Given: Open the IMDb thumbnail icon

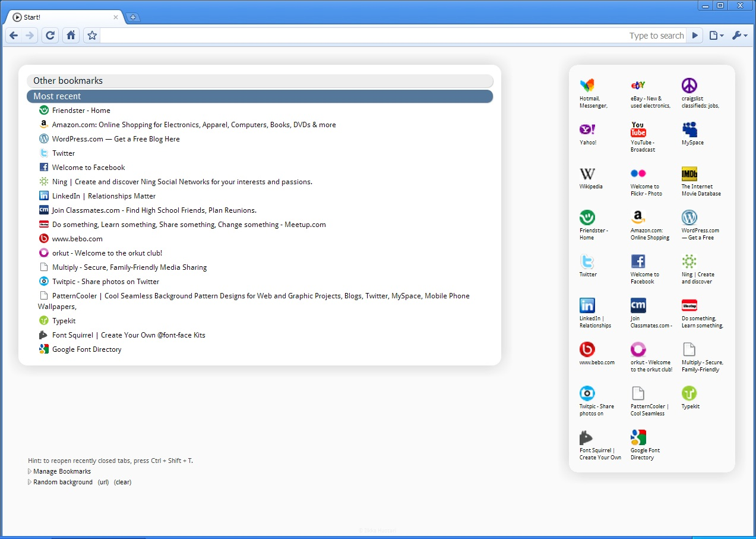Looking at the screenshot, I should pyautogui.click(x=689, y=173).
